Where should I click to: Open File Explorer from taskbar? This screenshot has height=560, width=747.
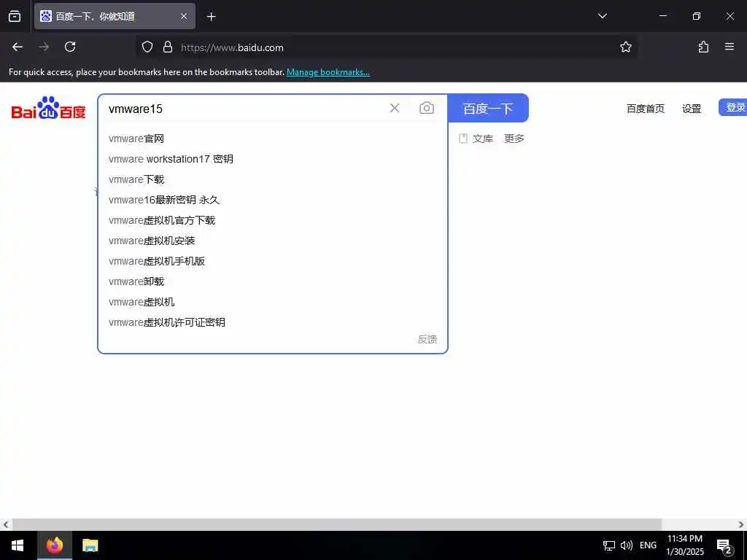(90, 545)
